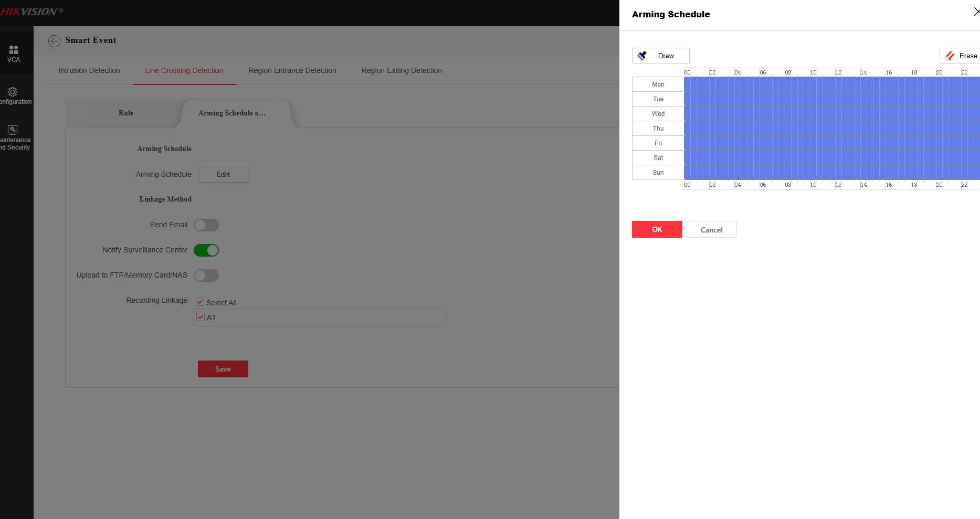Screen dimensions: 980x519
Task: Select the Rule sub-tab
Action: point(126,113)
